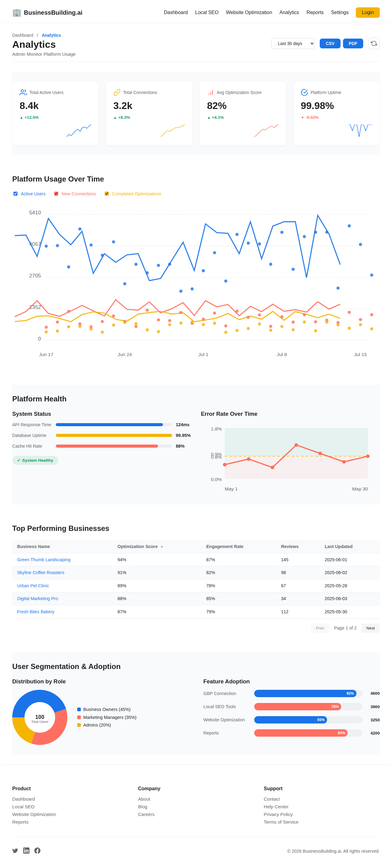Open the Last 30 days date range dropdown
The width and height of the screenshot is (392, 868).
point(293,43)
